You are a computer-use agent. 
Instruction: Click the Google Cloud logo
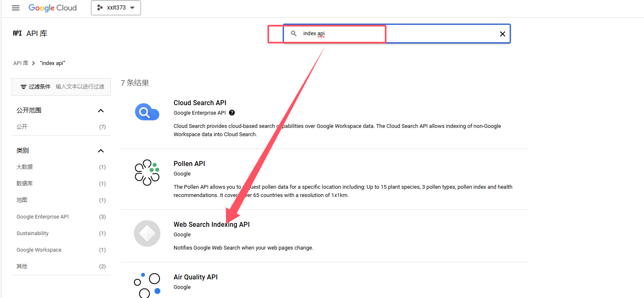(x=52, y=8)
